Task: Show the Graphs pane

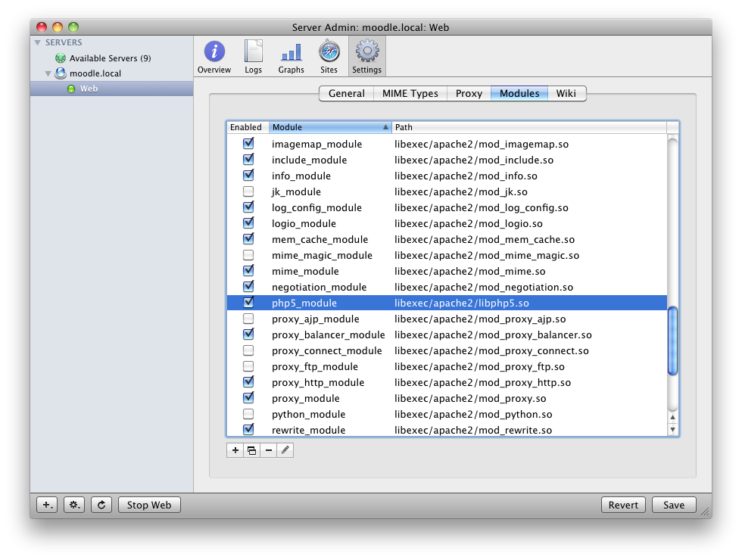Action: point(291,57)
